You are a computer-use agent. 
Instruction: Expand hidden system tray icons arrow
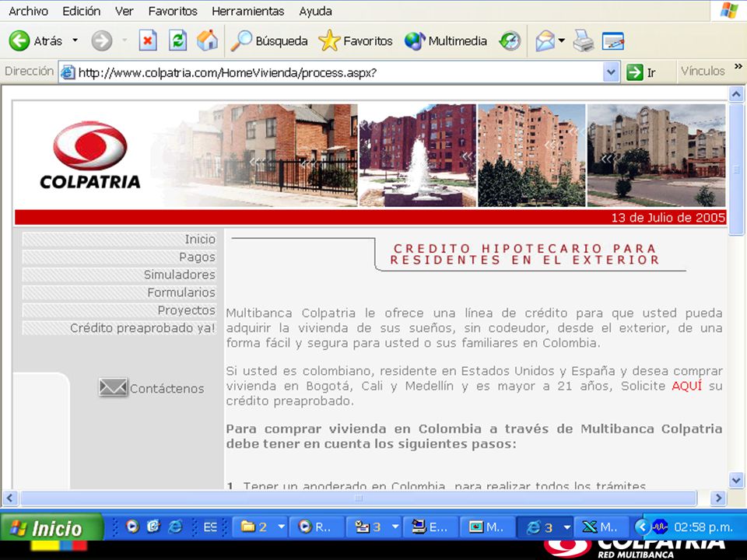pyautogui.click(x=642, y=527)
